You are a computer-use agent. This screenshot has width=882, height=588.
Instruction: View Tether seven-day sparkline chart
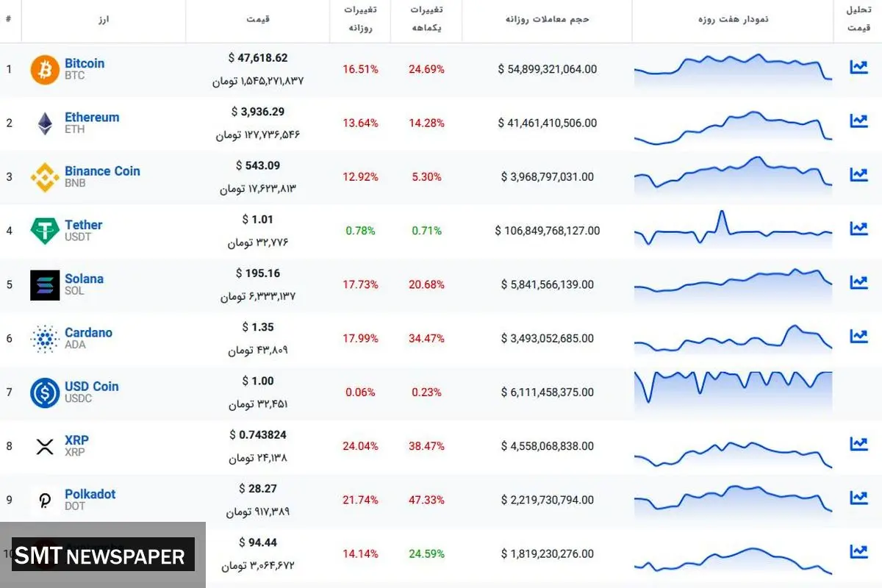(x=734, y=228)
